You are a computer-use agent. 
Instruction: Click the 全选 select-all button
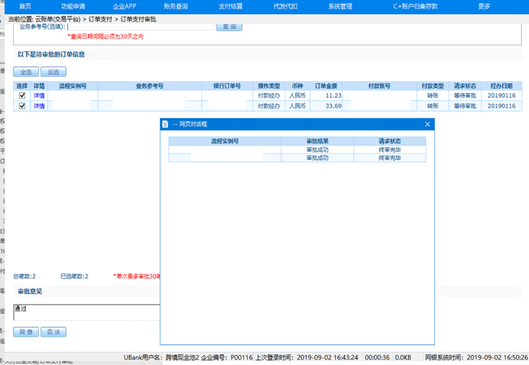coord(26,72)
